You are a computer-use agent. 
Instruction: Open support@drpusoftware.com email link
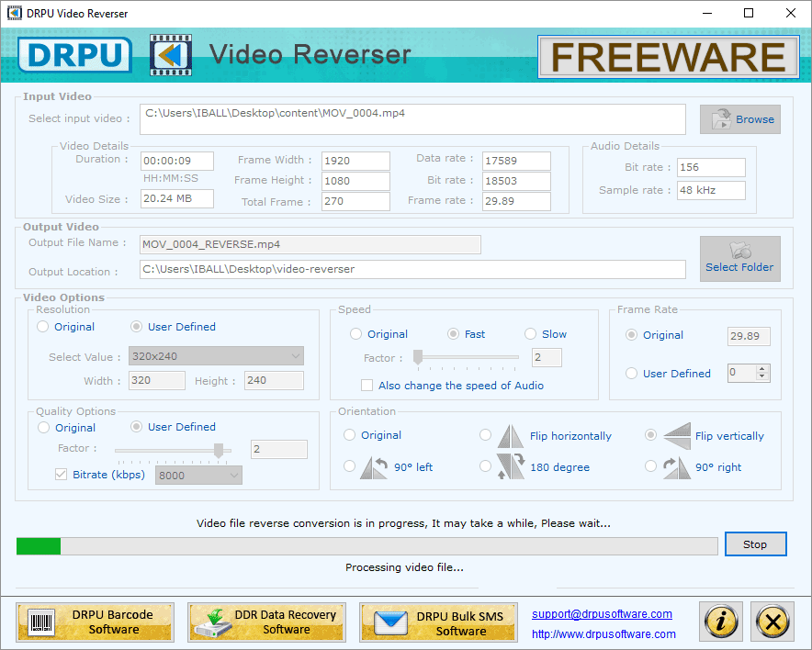pyautogui.click(x=602, y=614)
